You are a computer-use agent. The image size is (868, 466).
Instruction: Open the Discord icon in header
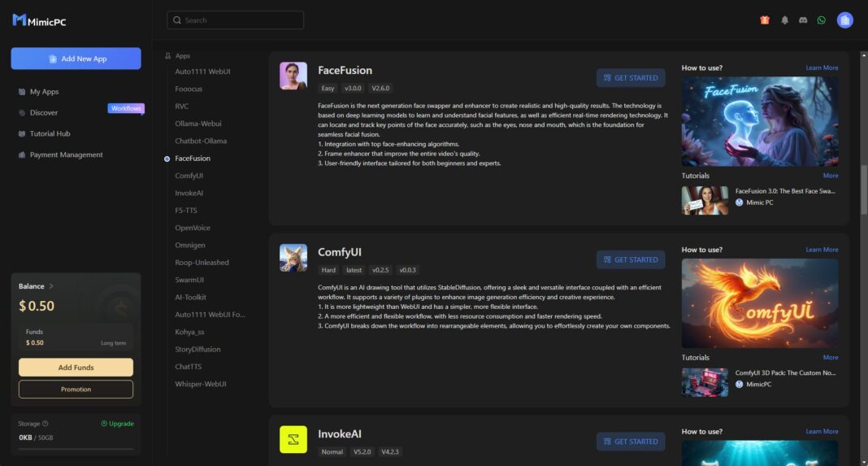[x=803, y=20]
